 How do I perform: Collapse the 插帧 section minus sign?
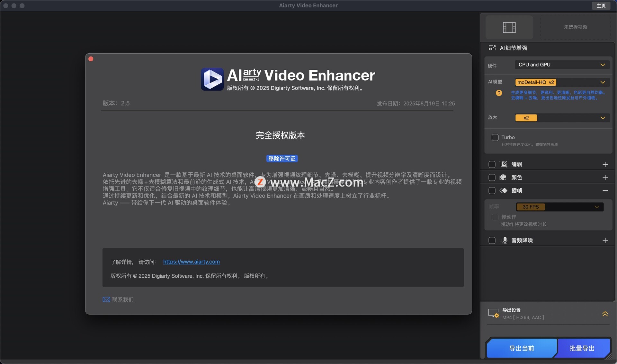pos(605,191)
